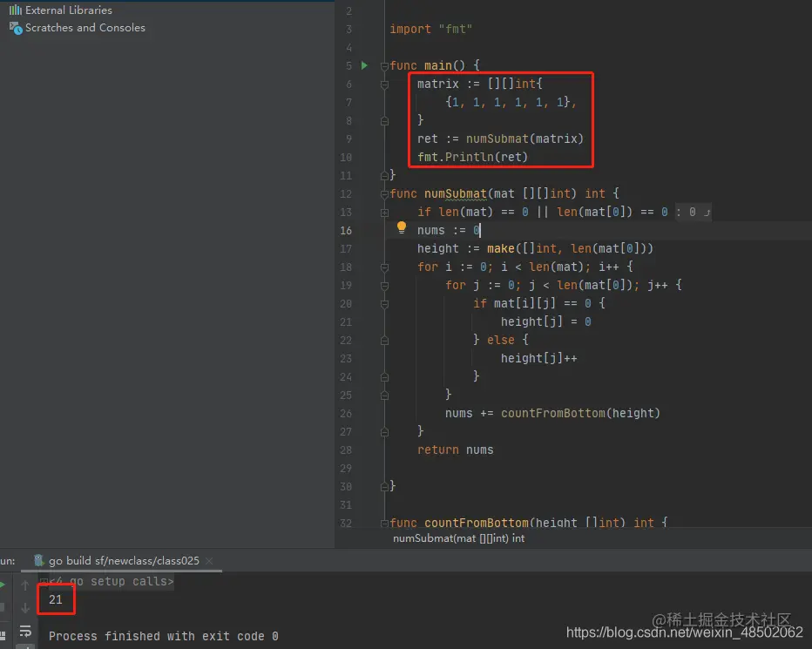Click the External Libraries bars icon
The width and height of the screenshot is (812, 649).
tap(16, 10)
